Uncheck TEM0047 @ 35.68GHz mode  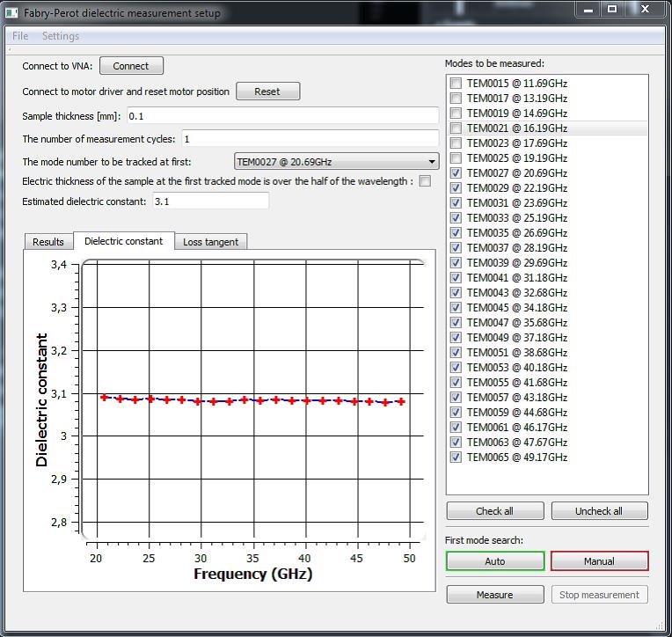(456, 323)
